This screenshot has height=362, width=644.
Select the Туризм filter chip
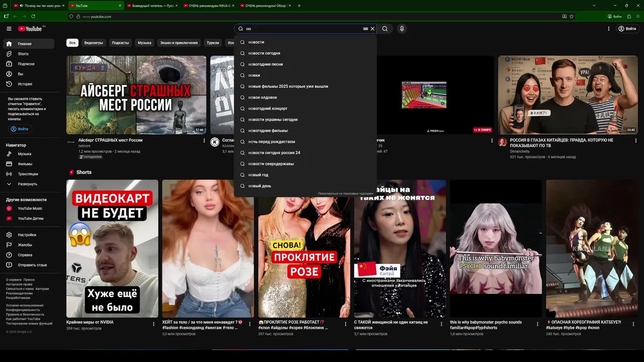213,43
